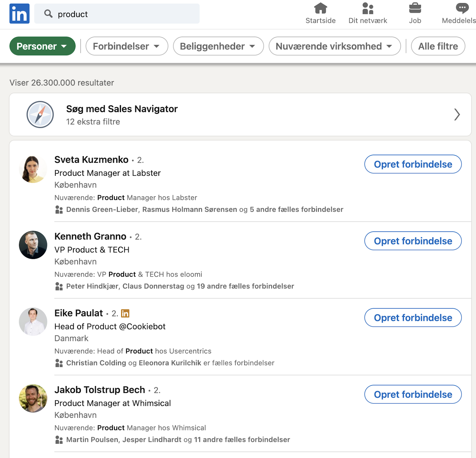Connect with Sveta Kuzmenko via Opret forbindelse
The width and height of the screenshot is (476, 458).
point(413,164)
